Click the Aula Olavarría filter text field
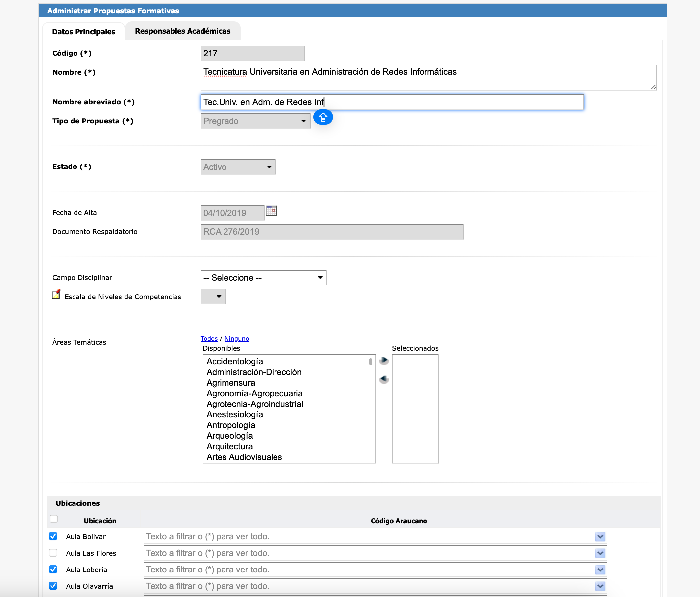Viewport: 700px width, 597px height. 370,586
